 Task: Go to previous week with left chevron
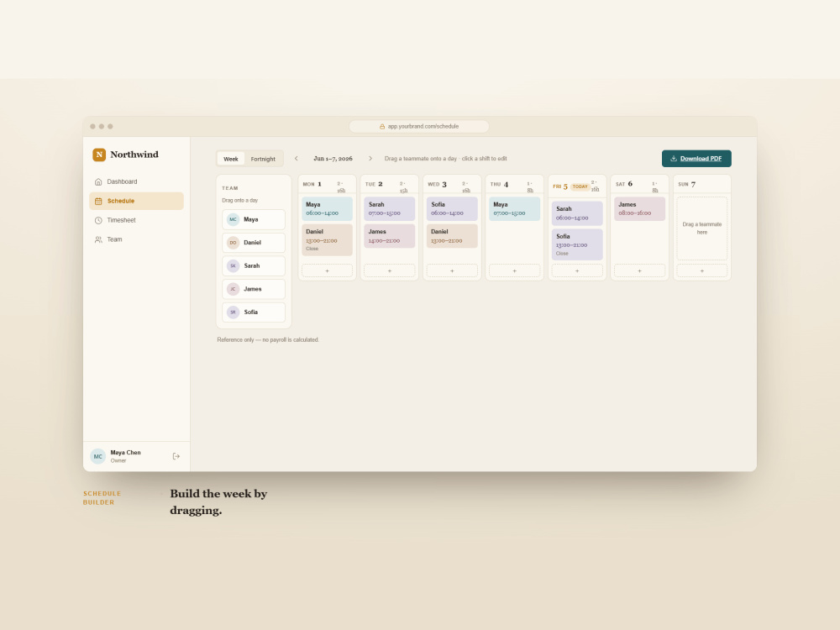[297, 159]
